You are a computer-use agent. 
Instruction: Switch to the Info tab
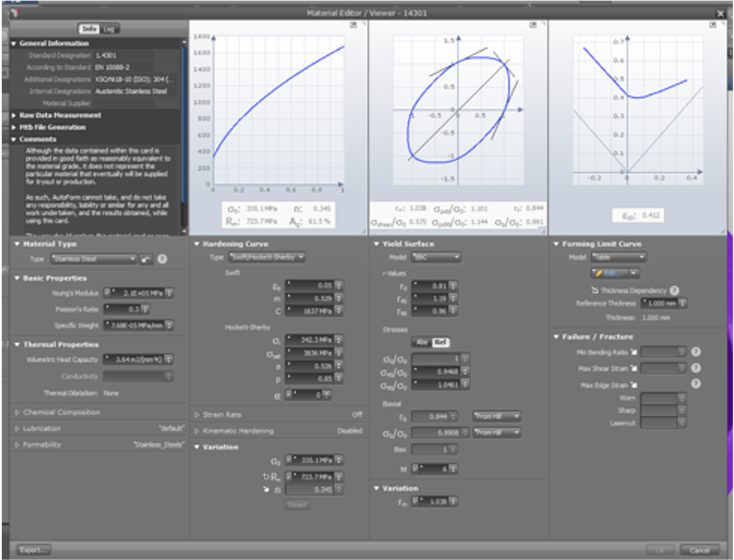[88, 29]
